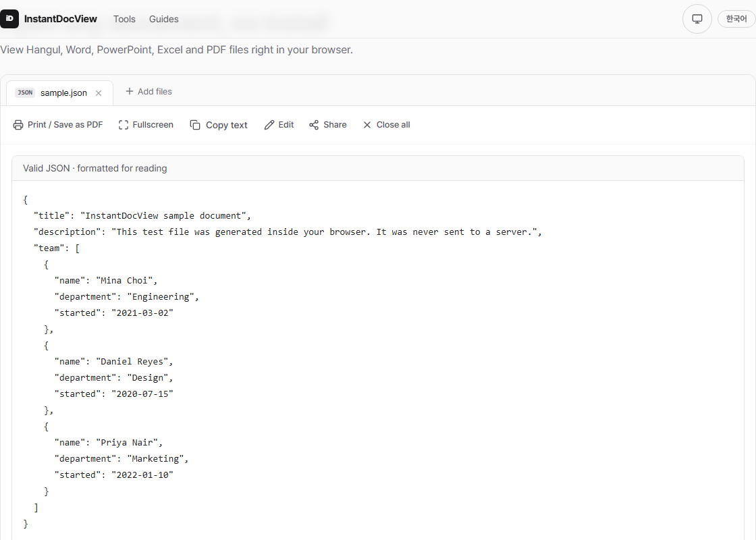
Task: Edit the document
Action: (286, 125)
